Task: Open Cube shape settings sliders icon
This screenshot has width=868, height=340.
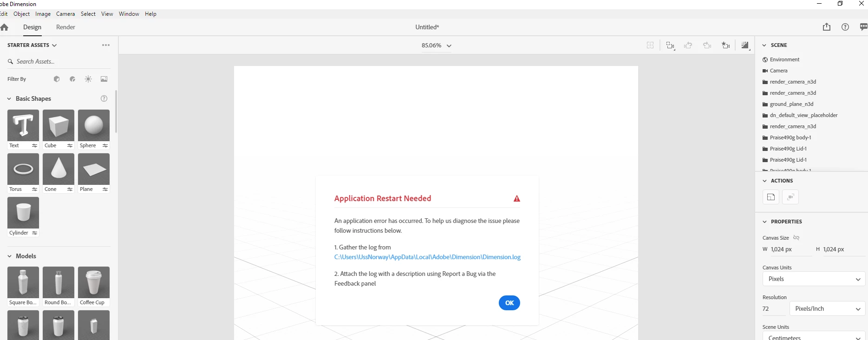Action: tap(70, 145)
